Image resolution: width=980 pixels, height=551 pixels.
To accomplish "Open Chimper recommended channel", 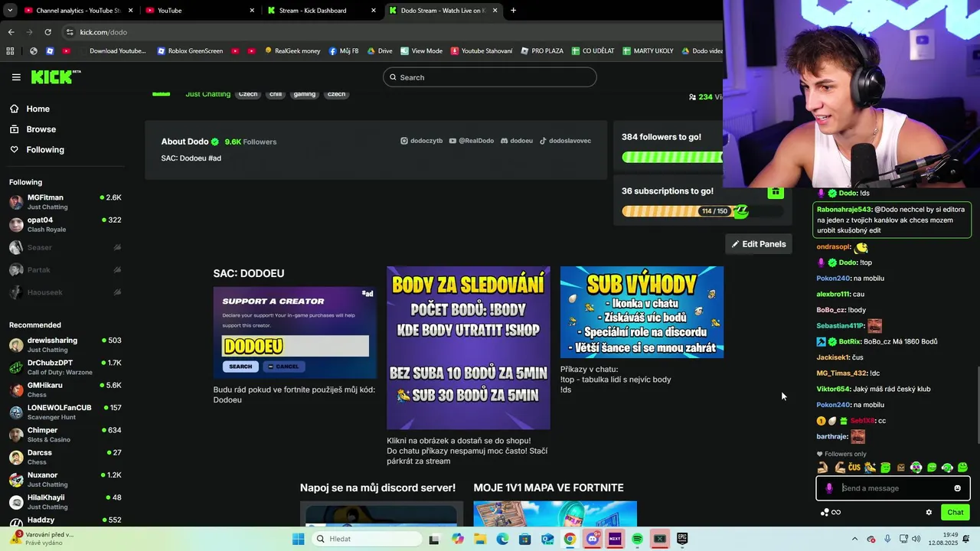I will pyautogui.click(x=65, y=435).
